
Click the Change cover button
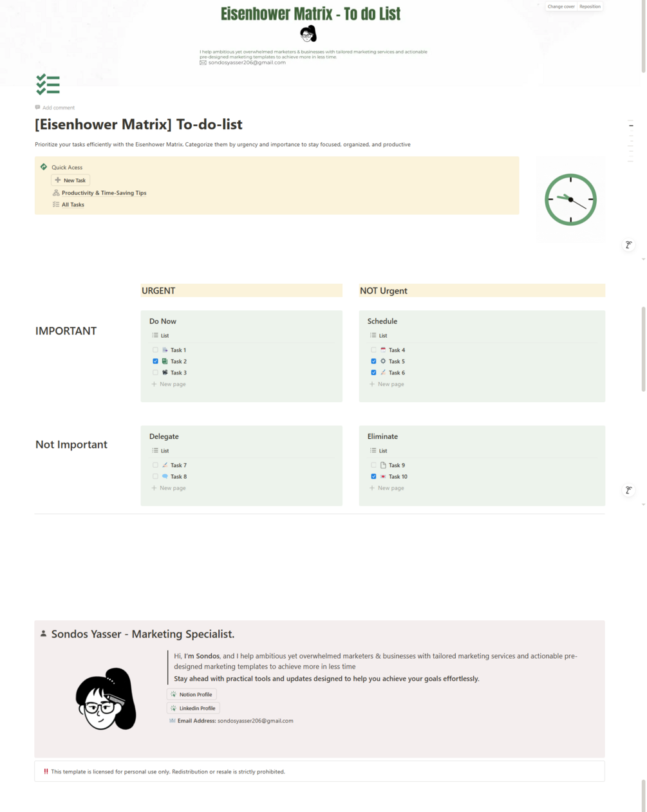click(x=561, y=6)
